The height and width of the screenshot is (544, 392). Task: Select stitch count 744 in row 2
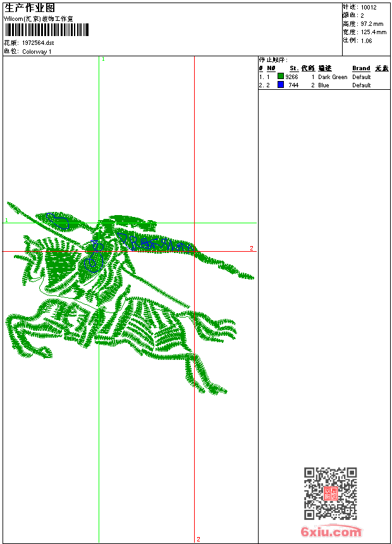pyautogui.click(x=293, y=85)
